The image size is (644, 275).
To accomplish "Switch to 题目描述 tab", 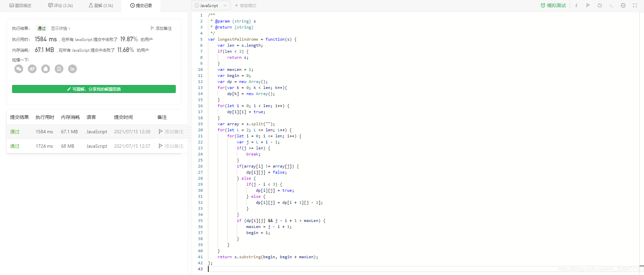I will 20,6.
